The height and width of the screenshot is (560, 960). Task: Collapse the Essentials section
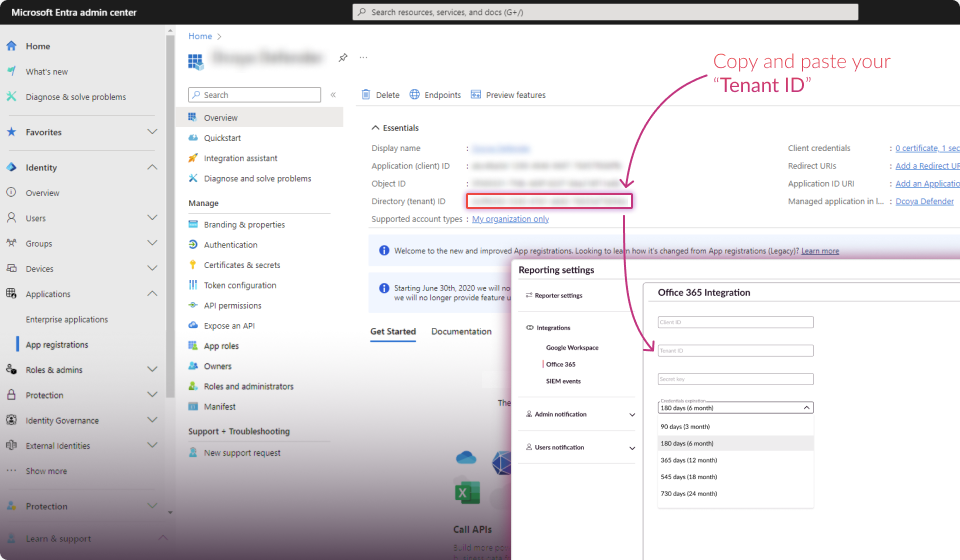click(376, 128)
